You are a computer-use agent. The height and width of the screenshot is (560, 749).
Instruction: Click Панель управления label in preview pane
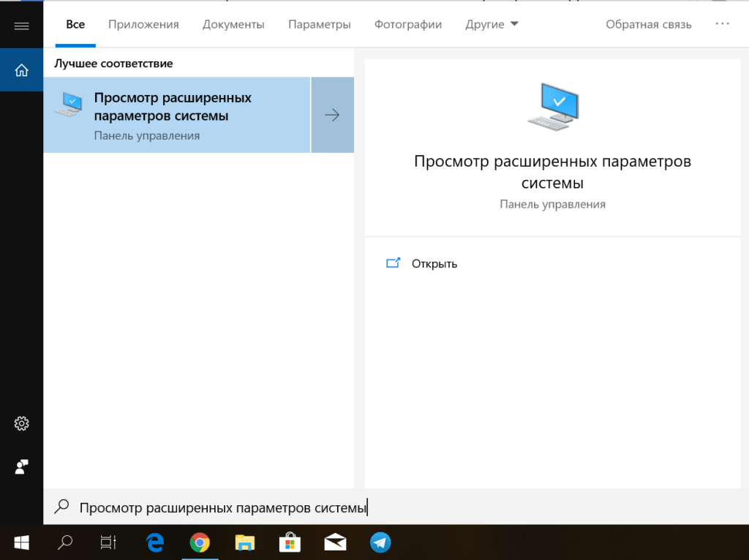click(553, 204)
